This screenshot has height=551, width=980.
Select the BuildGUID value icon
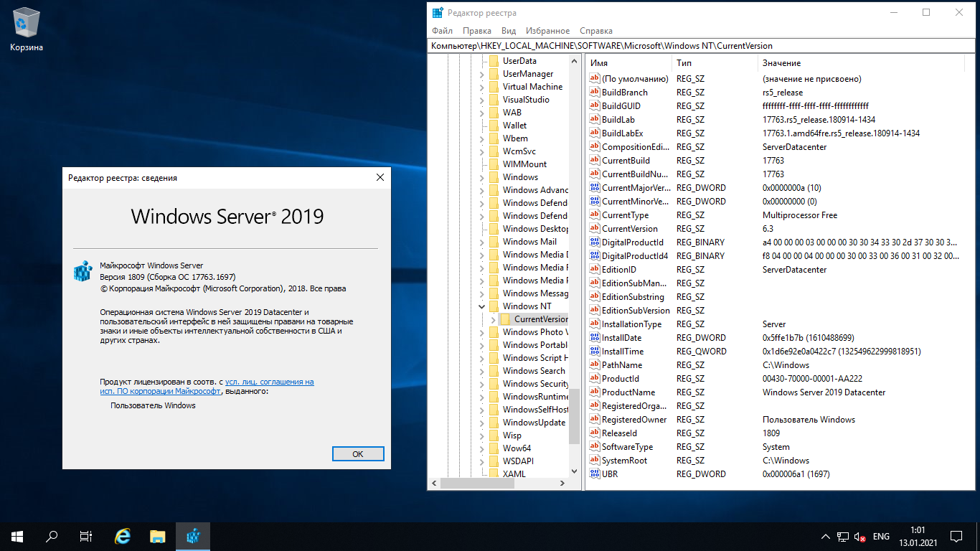pyautogui.click(x=594, y=105)
